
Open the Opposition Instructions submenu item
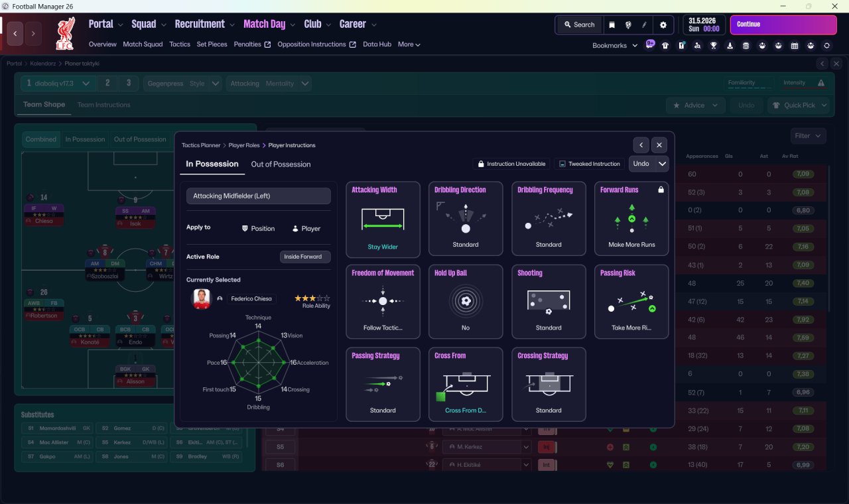click(x=316, y=44)
